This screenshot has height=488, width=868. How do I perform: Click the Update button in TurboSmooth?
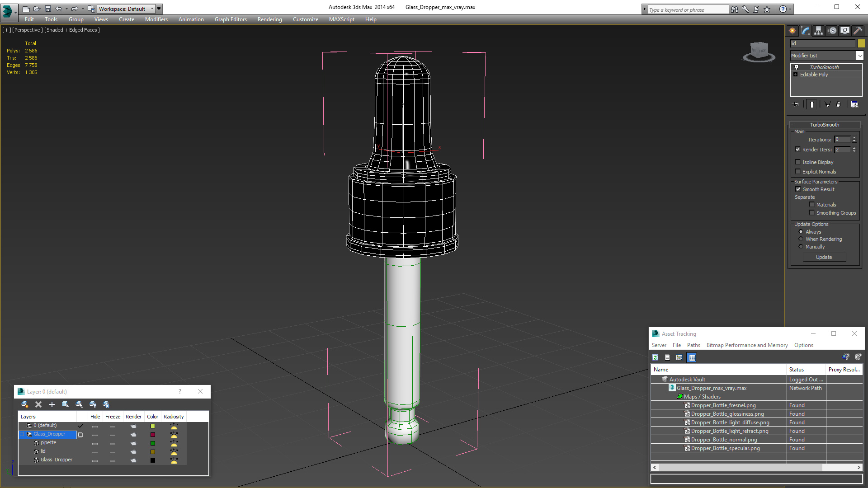click(825, 257)
